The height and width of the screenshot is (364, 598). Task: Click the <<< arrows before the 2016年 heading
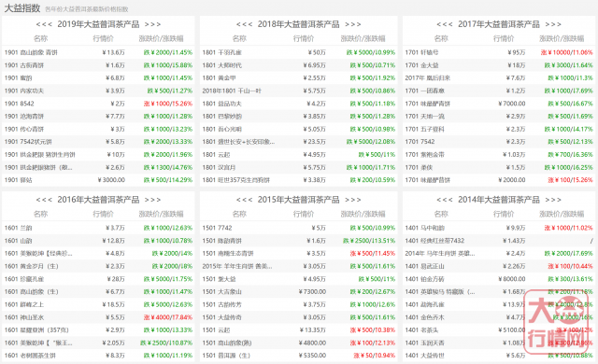[44, 200]
